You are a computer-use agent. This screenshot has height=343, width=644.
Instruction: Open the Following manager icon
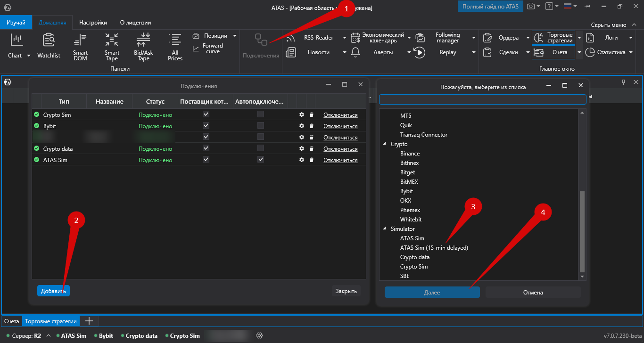pos(420,38)
